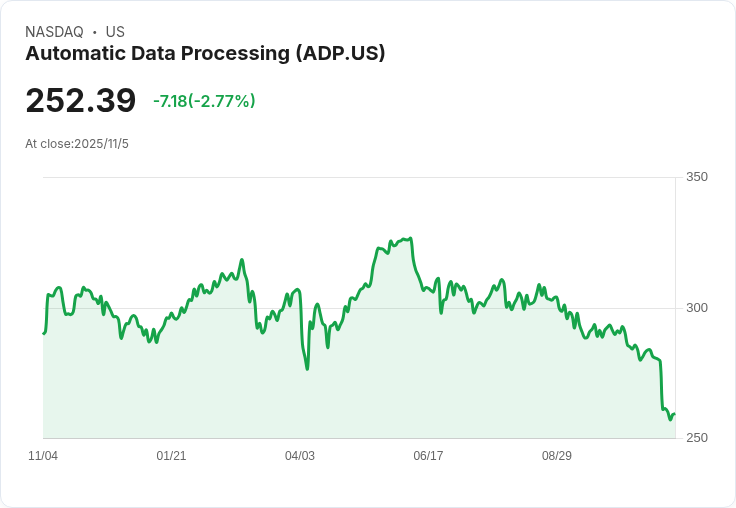This screenshot has width=736, height=508.
Task: Open the Automatic Data Processing (ADP.US) title
Action: (205, 54)
